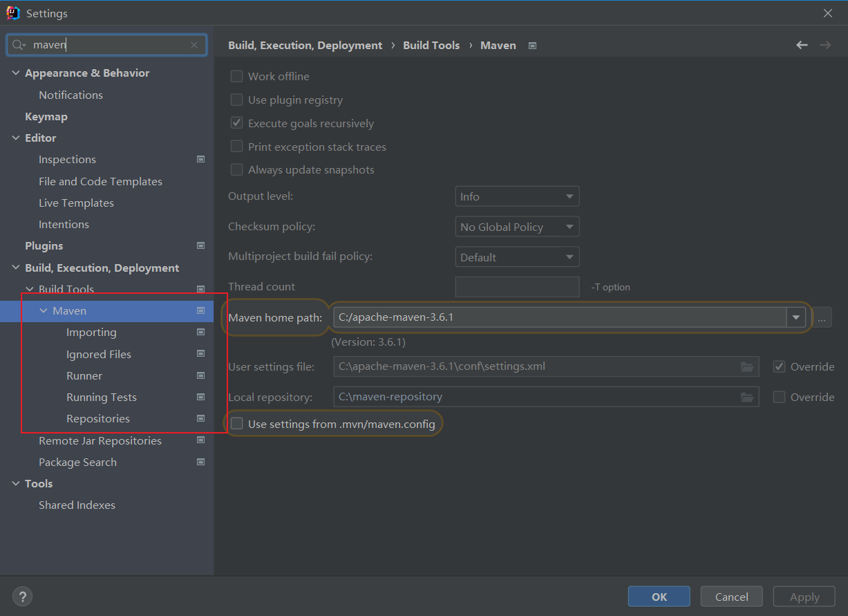This screenshot has width=848, height=616.
Task: Browse folder for Local repository
Action: click(x=746, y=397)
